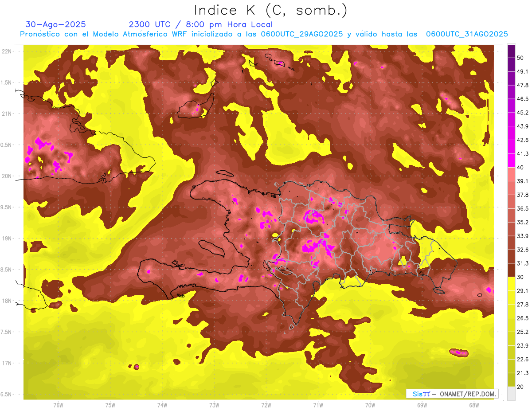Click the "0600UTC_31AGO2025" valid-until time text
Screen dimensions: 532x411
pos(466,34)
